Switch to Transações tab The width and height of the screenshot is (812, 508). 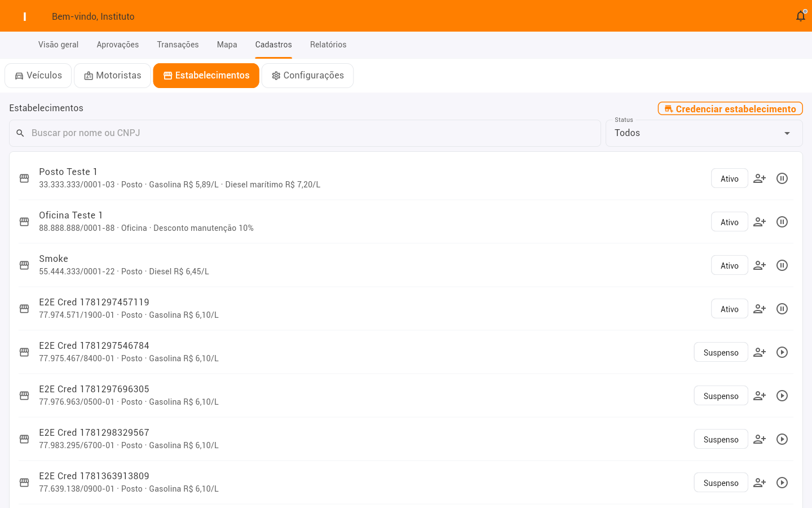point(178,45)
